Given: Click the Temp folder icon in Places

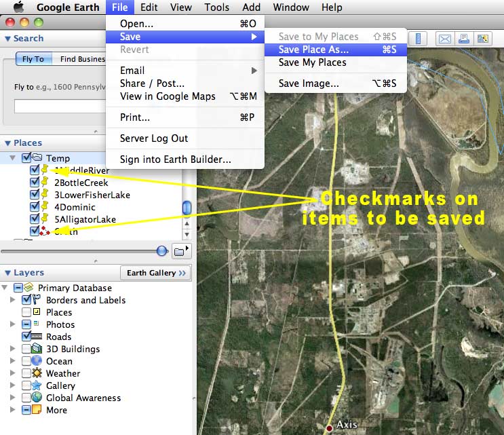Looking at the screenshot, I should click(x=37, y=157).
